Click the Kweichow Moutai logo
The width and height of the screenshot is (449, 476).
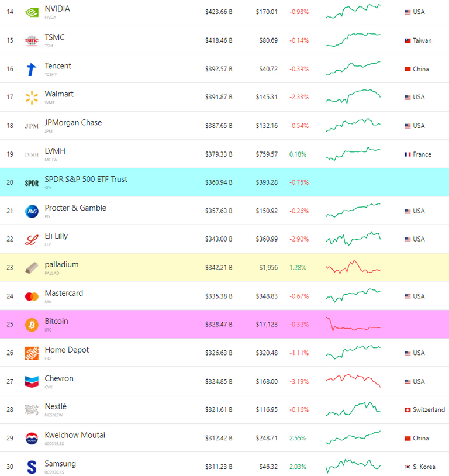pos(32,439)
